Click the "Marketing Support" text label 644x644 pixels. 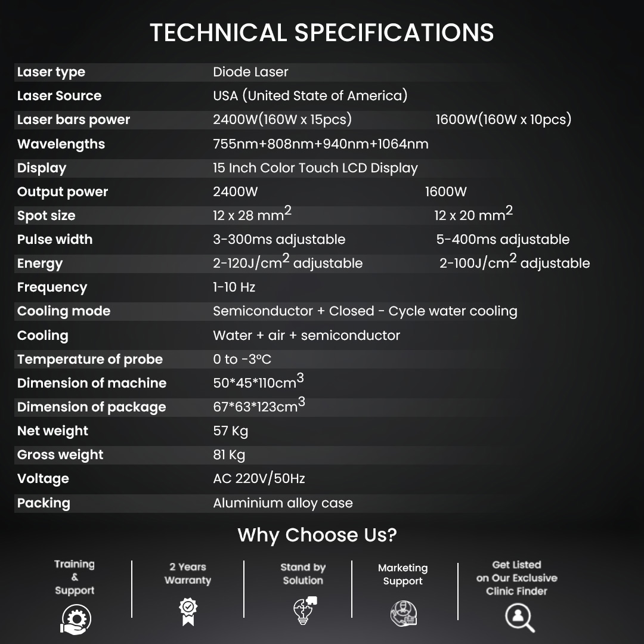(x=403, y=574)
